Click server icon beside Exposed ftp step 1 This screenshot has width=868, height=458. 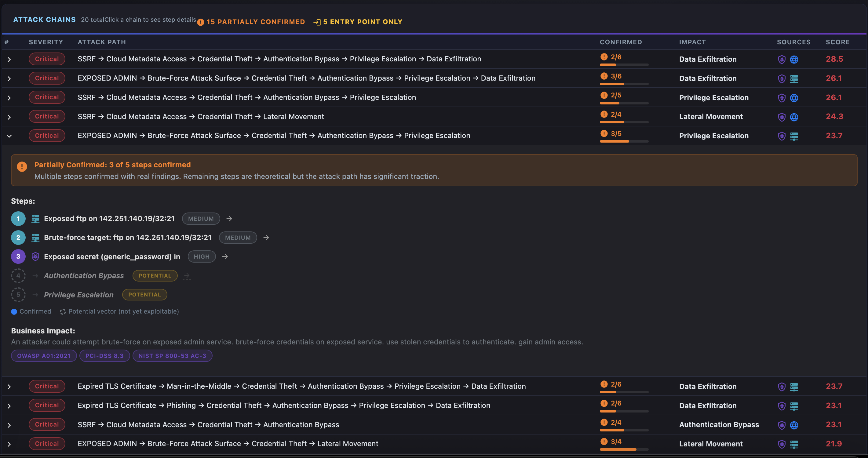pos(35,219)
